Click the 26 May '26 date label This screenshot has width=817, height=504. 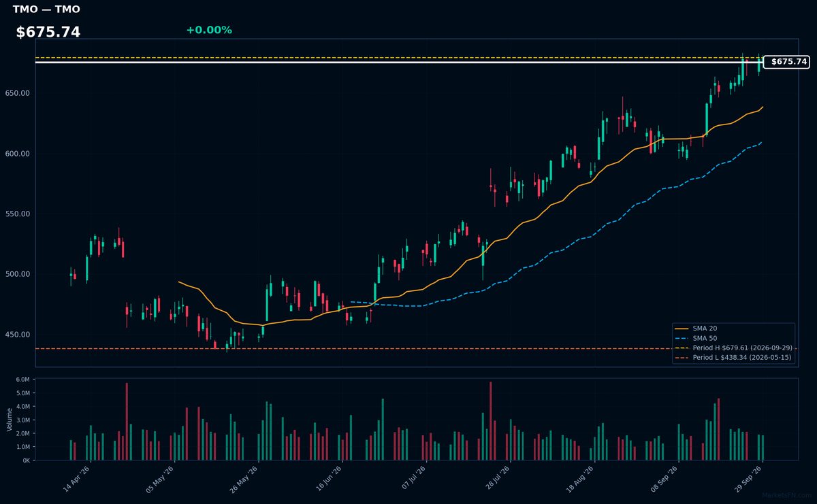pos(244,480)
